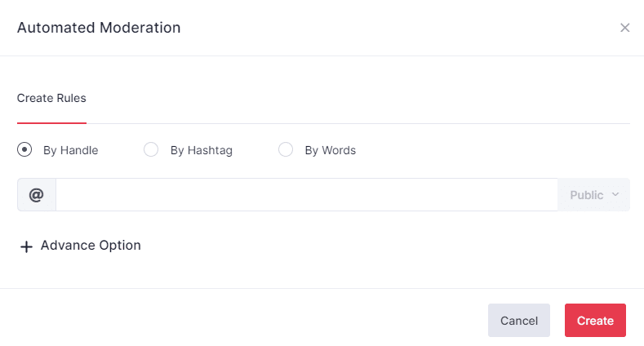Select the By Hashtag radio button
644x346 pixels.
tap(151, 150)
